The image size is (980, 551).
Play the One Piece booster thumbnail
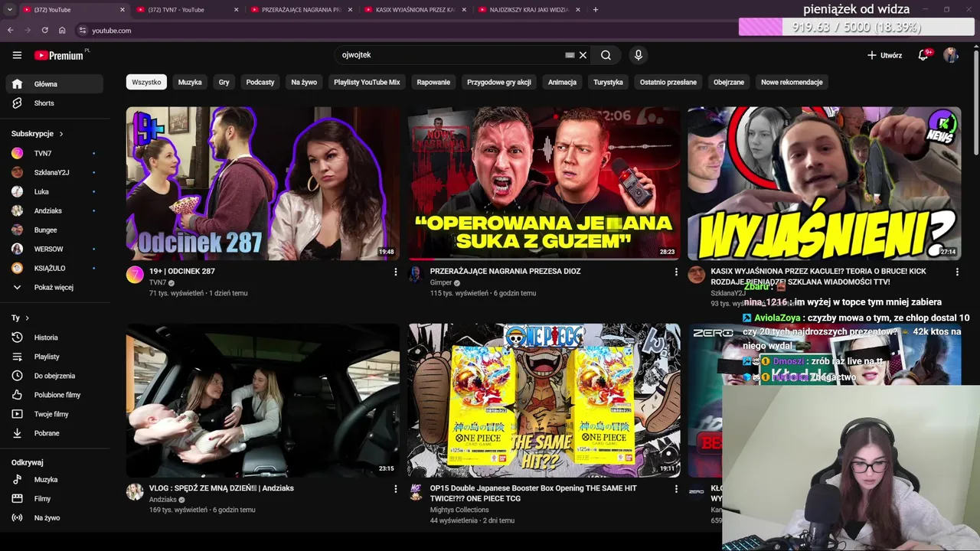click(544, 400)
